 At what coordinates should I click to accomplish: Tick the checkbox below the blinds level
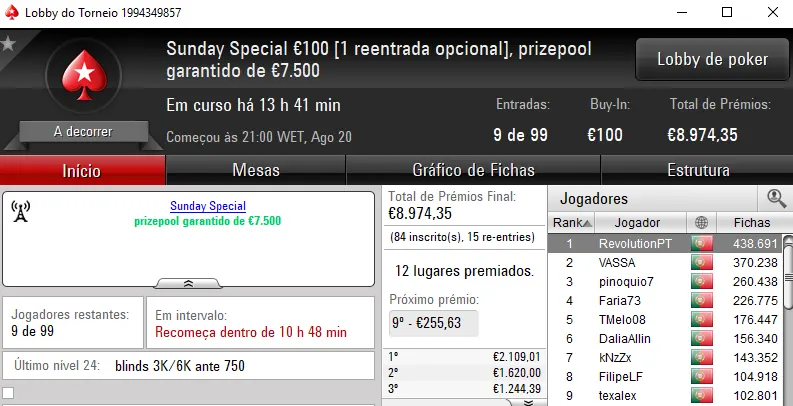coord(9,393)
